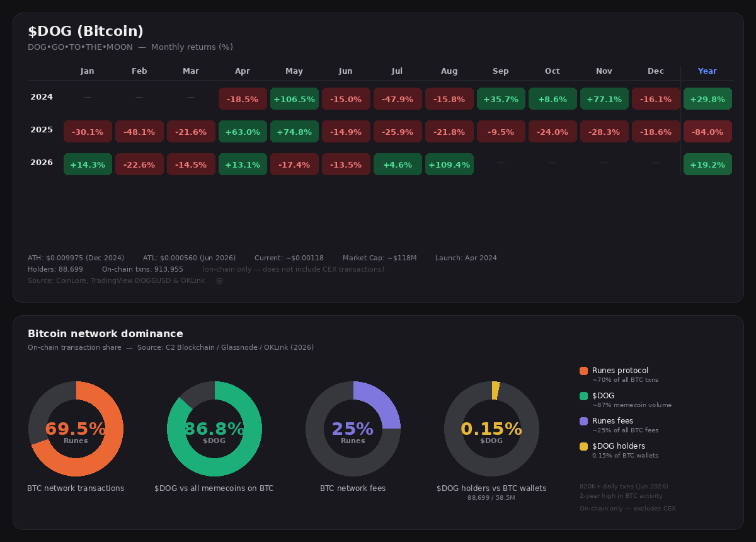Click the Apr column header
Image resolution: width=756 pixels, height=542 pixels.
pos(243,71)
